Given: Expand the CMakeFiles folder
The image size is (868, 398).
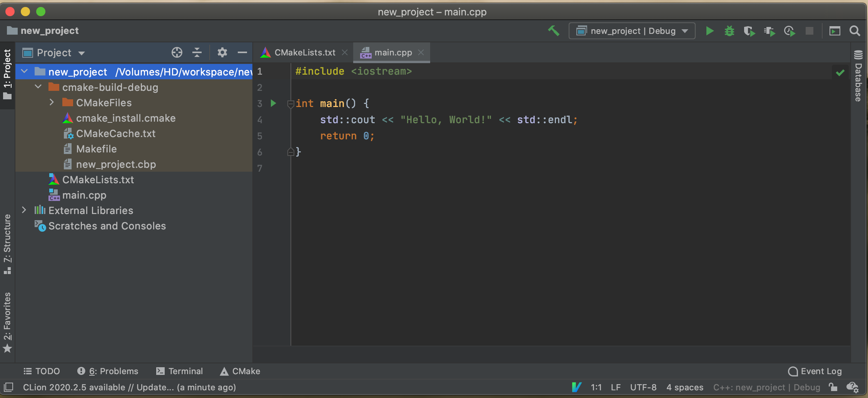Looking at the screenshot, I should pos(52,102).
